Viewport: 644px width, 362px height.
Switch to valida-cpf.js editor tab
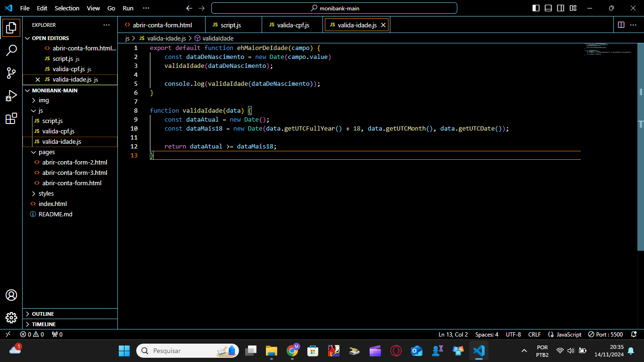(293, 25)
